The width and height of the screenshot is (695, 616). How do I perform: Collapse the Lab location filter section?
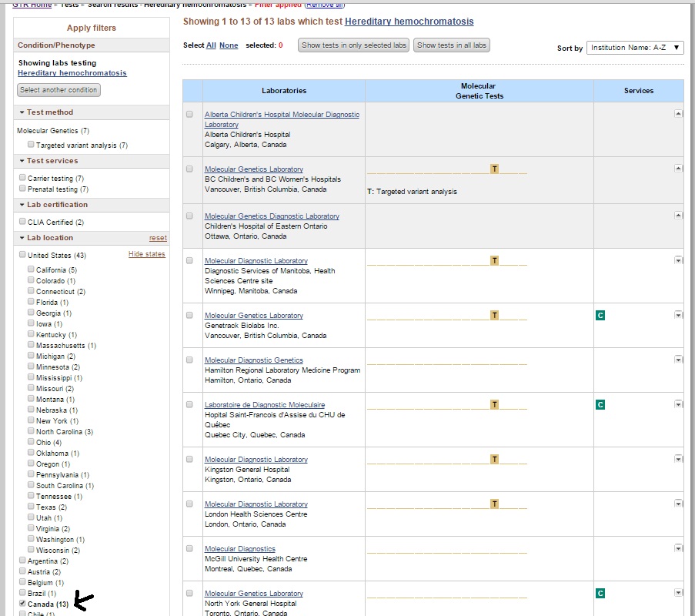[x=22, y=238]
